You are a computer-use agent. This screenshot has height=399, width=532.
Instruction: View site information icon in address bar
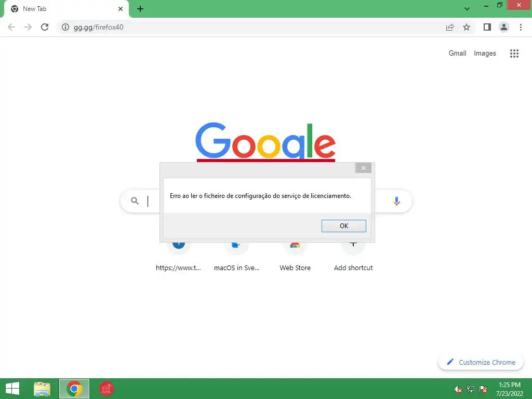pos(65,27)
